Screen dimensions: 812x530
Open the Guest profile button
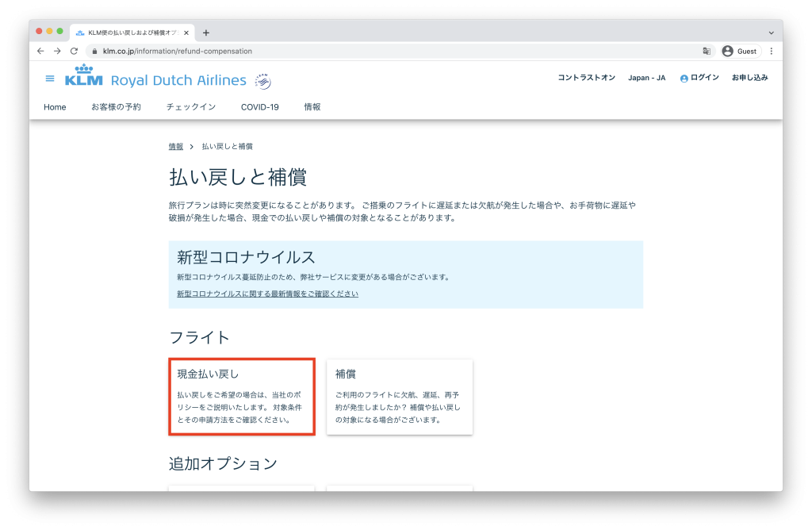[740, 51]
